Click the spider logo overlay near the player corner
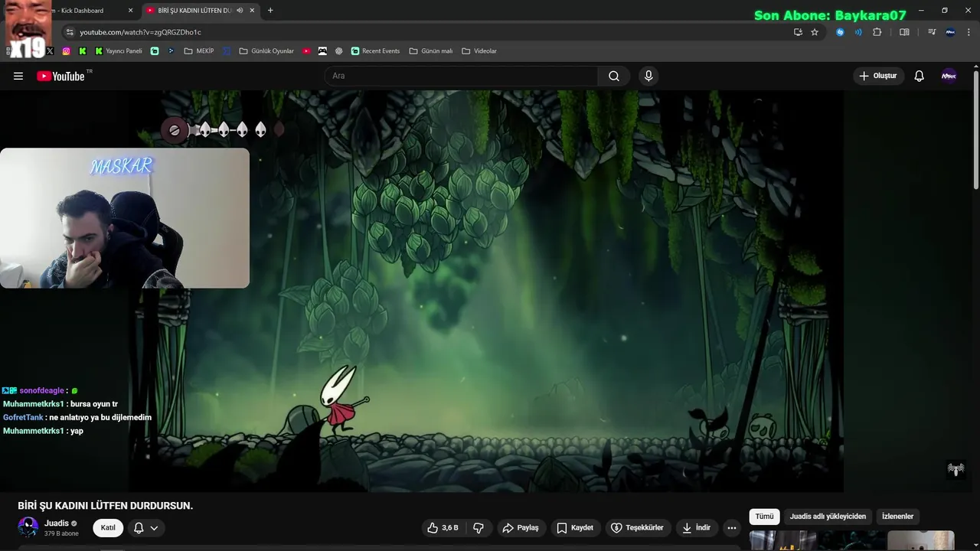 [x=955, y=469]
